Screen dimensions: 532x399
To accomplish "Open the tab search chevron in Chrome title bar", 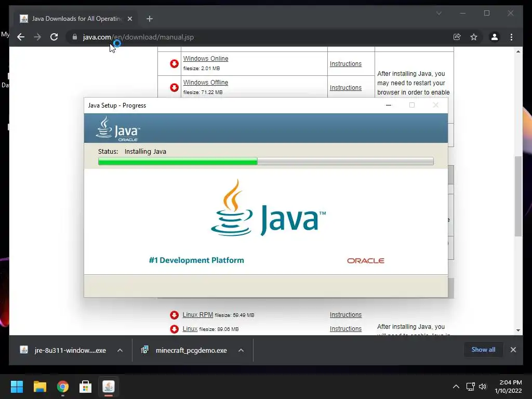I will tap(438, 13).
